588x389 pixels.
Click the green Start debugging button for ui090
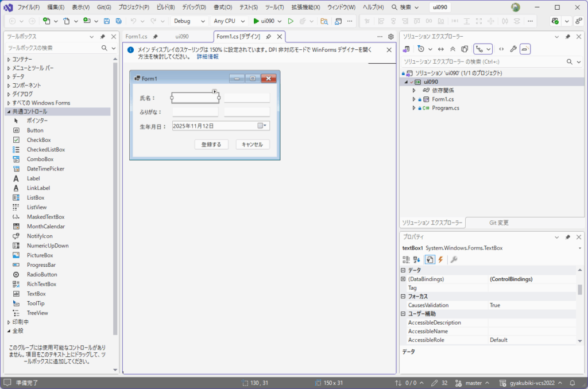(x=256, y=21)
